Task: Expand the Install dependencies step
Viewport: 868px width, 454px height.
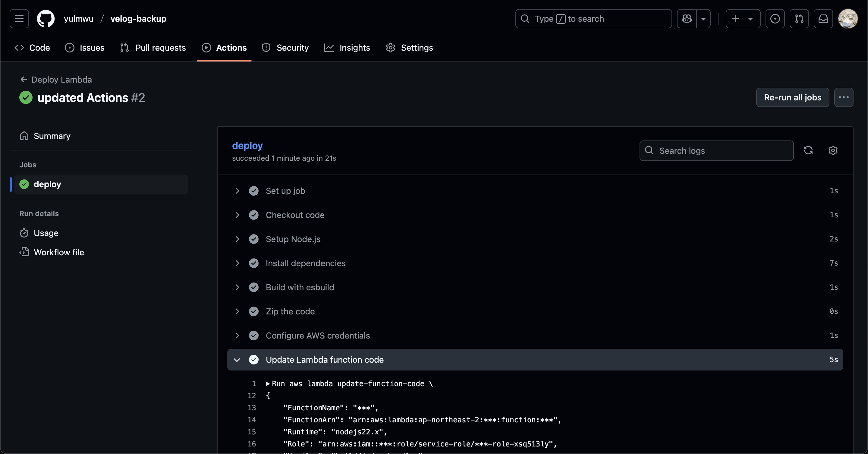Action: click(237, 263)
